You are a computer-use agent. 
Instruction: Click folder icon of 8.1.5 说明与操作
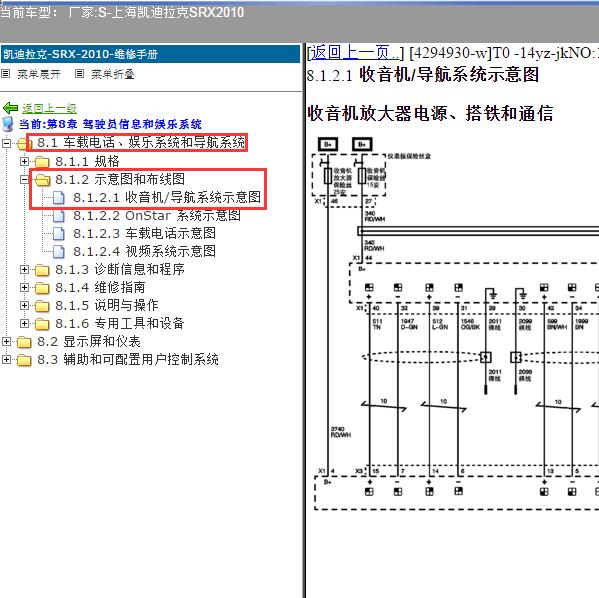coord(42,306)
